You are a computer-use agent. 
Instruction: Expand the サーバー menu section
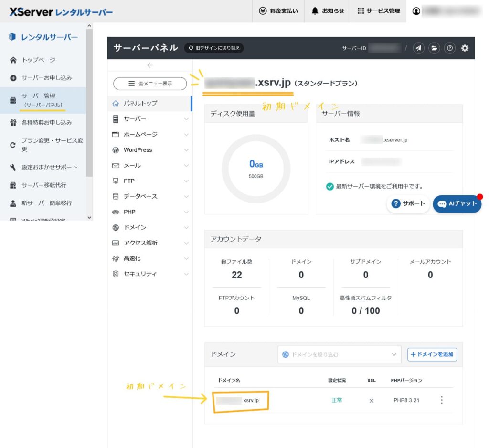click(x=149, y=119)
